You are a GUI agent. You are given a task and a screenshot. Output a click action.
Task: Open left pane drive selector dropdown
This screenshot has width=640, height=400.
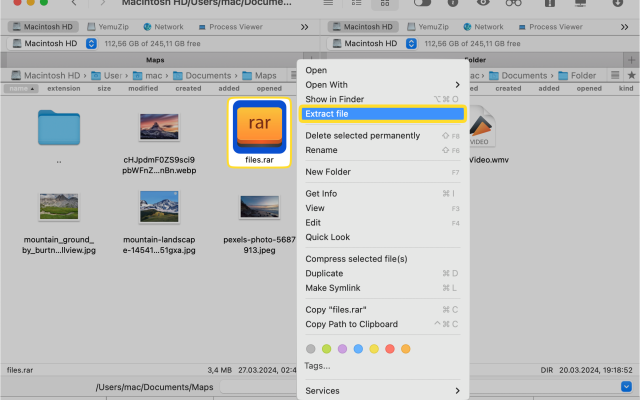pos(92,44)
